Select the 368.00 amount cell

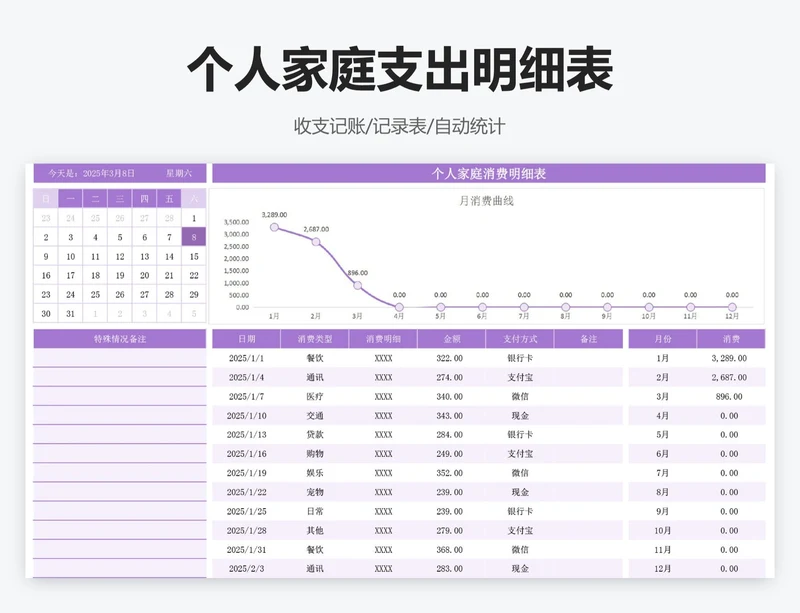point(449,550)
